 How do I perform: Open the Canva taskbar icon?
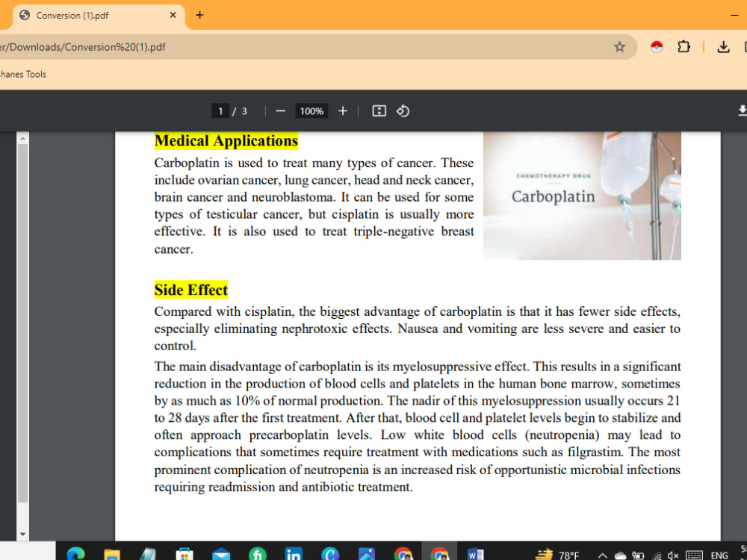click(x=330, y=554)
